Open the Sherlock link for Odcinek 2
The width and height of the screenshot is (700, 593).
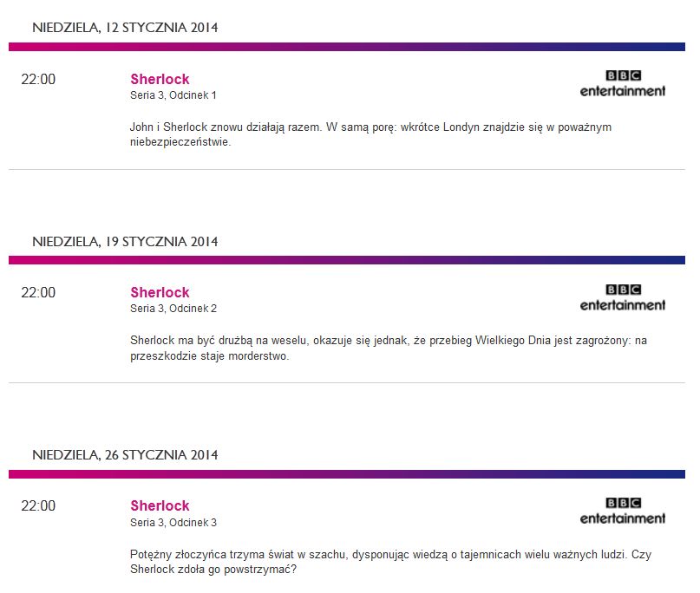pyautogui.click(x=160, y=293)
